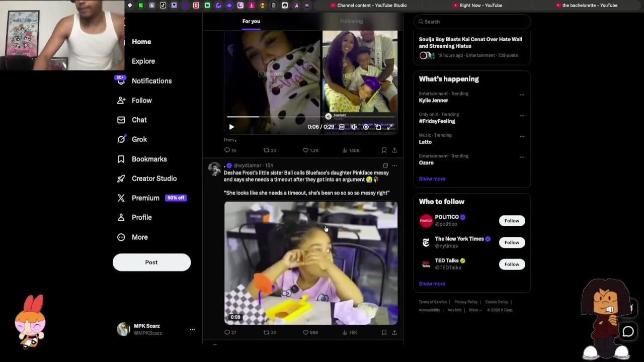
Task: Open Creator Studio rocket icon
Action: pyautogui.click(x=121, y=178)
